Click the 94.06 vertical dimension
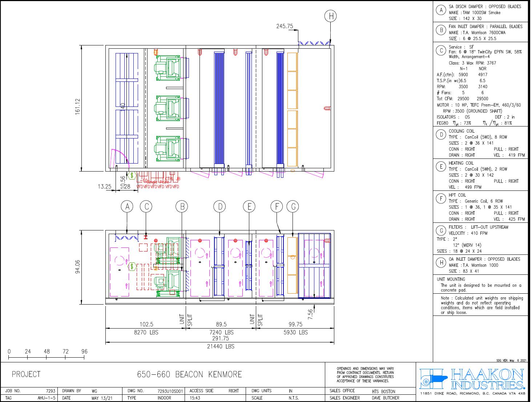This screenshot has width=532, height=402. (77, 266)
